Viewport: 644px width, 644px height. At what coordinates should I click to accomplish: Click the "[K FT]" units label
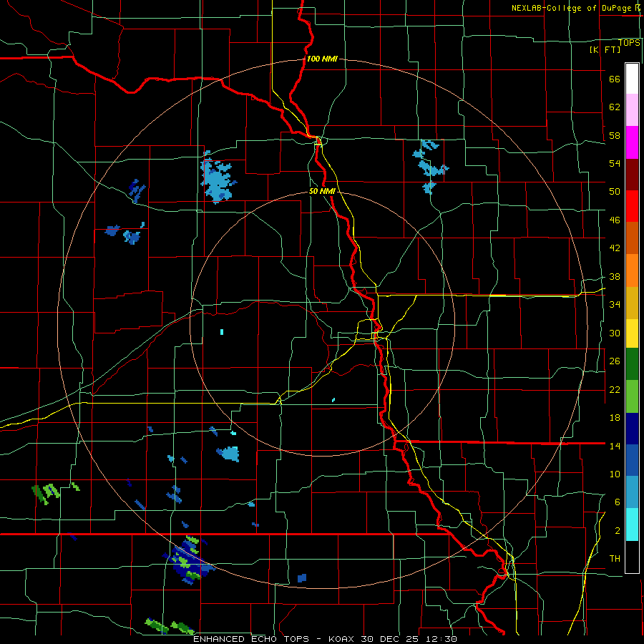(605, 49)
